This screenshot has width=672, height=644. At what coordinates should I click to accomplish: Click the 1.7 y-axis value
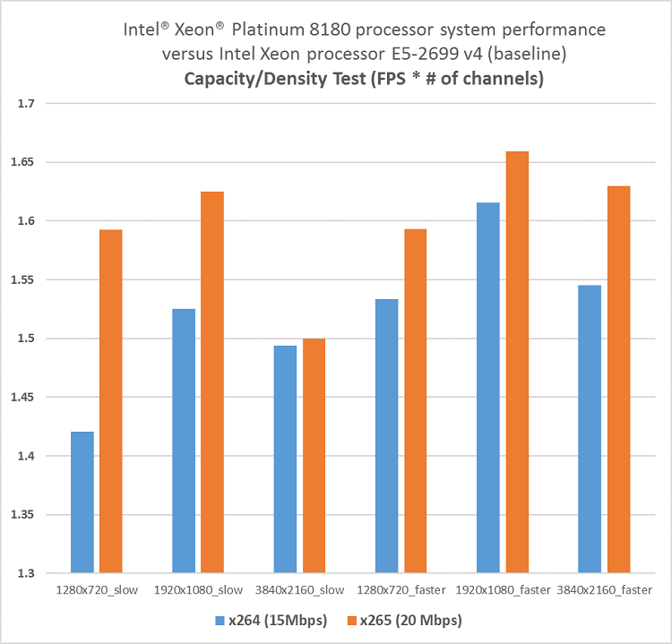coord(26,103)
